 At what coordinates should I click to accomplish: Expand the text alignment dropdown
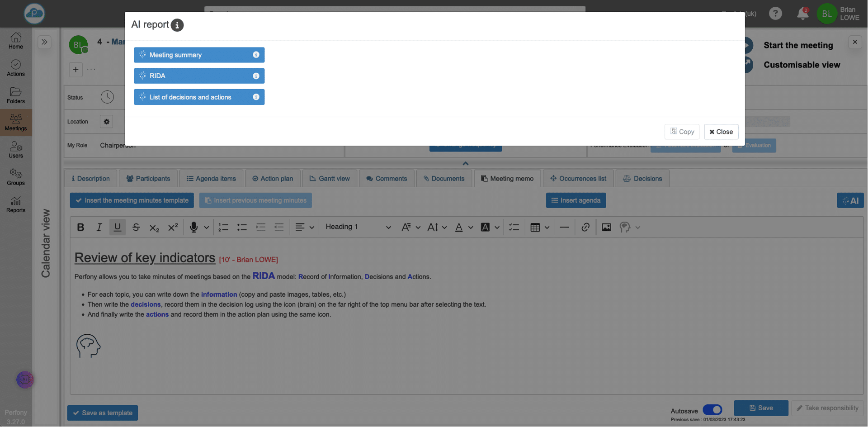311,228
